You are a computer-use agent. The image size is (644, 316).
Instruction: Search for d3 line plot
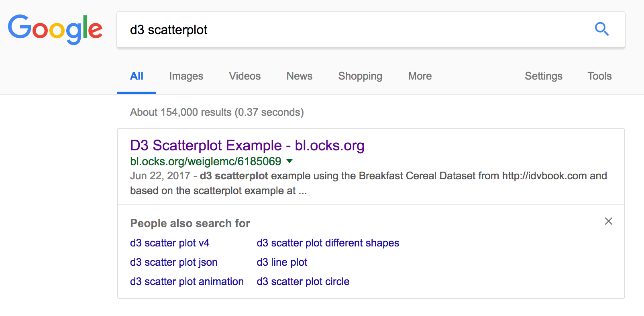pyautogui.click(x=282, y=262)
